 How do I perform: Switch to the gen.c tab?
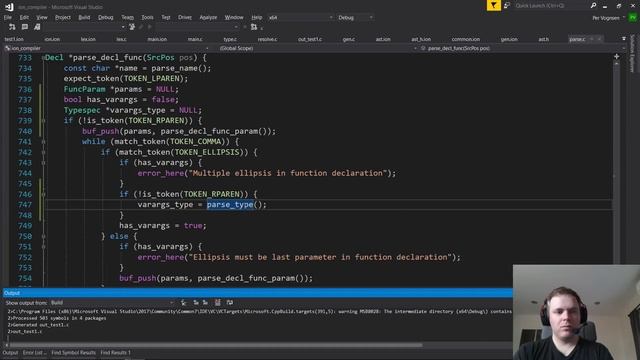click(x=349, y=39)
